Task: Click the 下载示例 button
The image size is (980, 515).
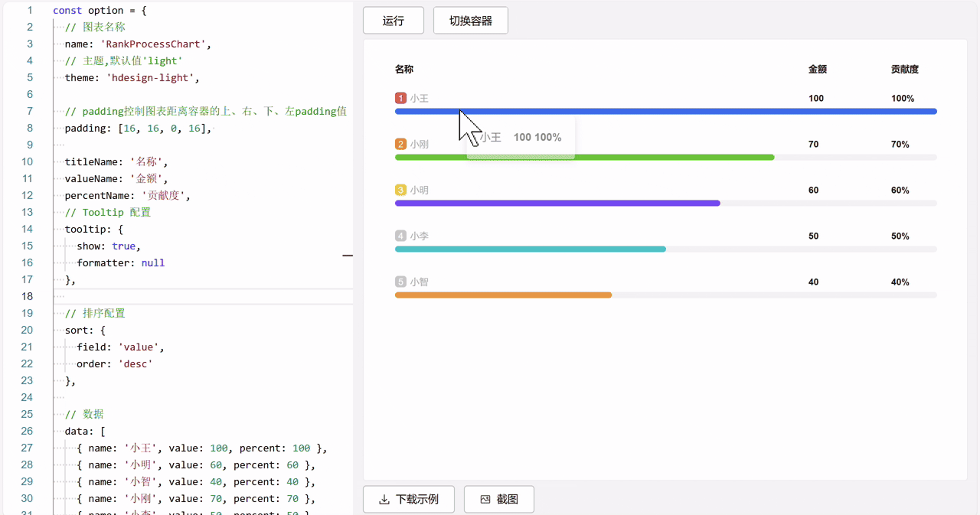Action: click(409, 499)
